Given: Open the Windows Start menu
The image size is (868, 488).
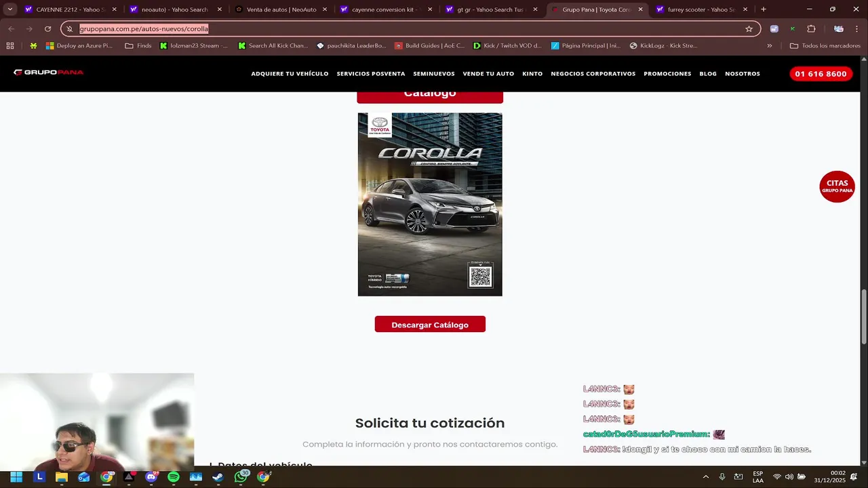Looking at the screenshot, I should (x=16, y=477).
